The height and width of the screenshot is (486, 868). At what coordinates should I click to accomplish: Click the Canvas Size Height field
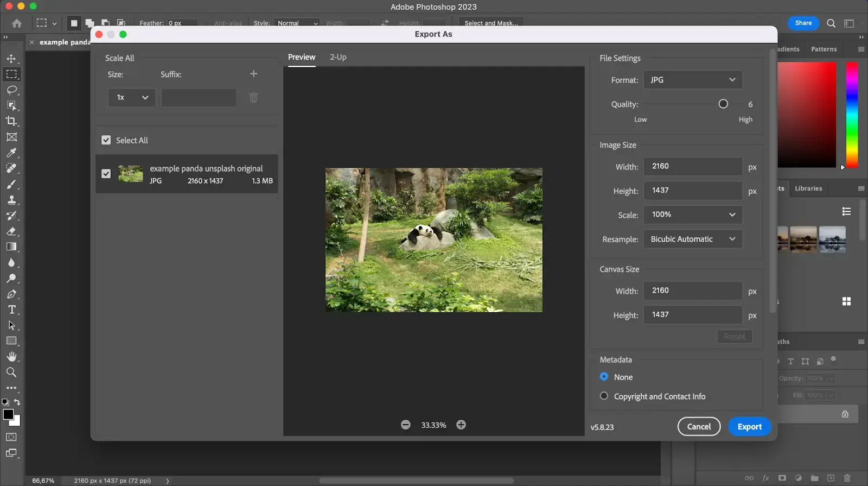coord(693,315)
